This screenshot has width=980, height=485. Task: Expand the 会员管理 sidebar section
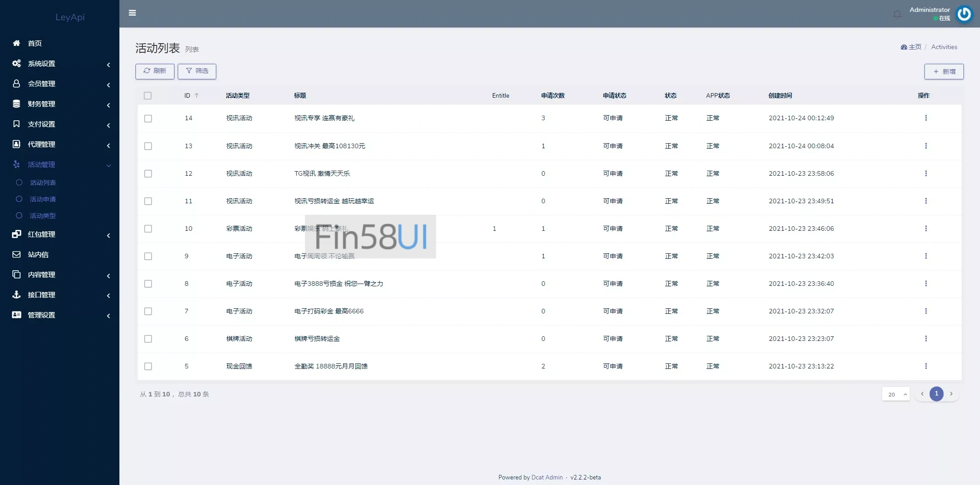[x=41, y=84]
